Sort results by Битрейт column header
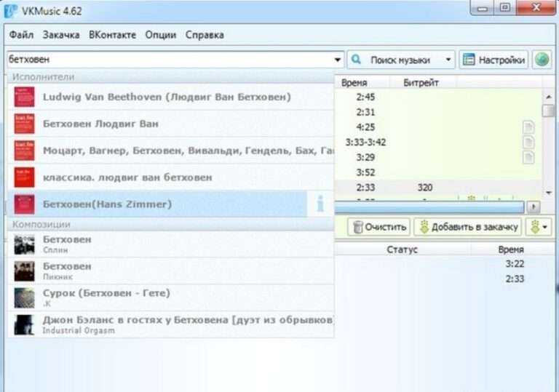559x392 pixels. click(423, 83)
